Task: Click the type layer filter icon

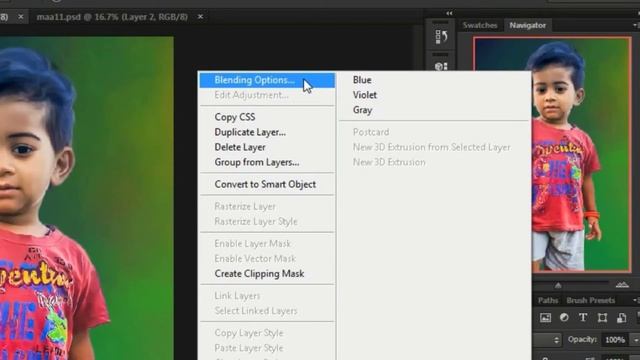Action: 583,318
